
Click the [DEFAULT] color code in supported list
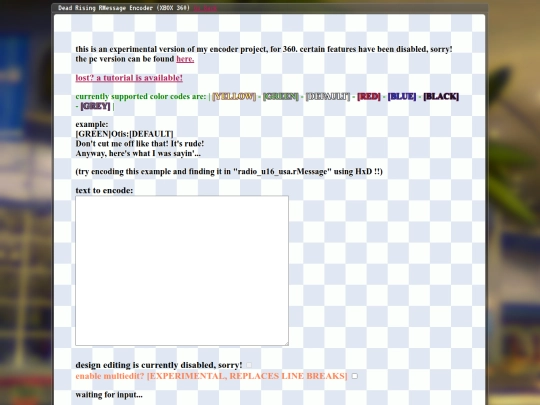[x=328, y=96]
